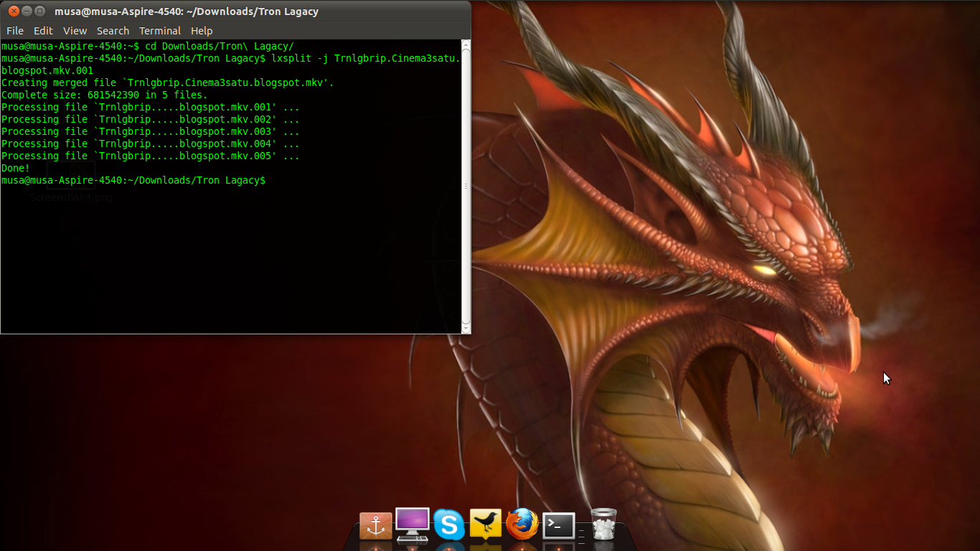980x551 pixels.
Task: Open the File menu in Terminal
Action: click(15, 31)
